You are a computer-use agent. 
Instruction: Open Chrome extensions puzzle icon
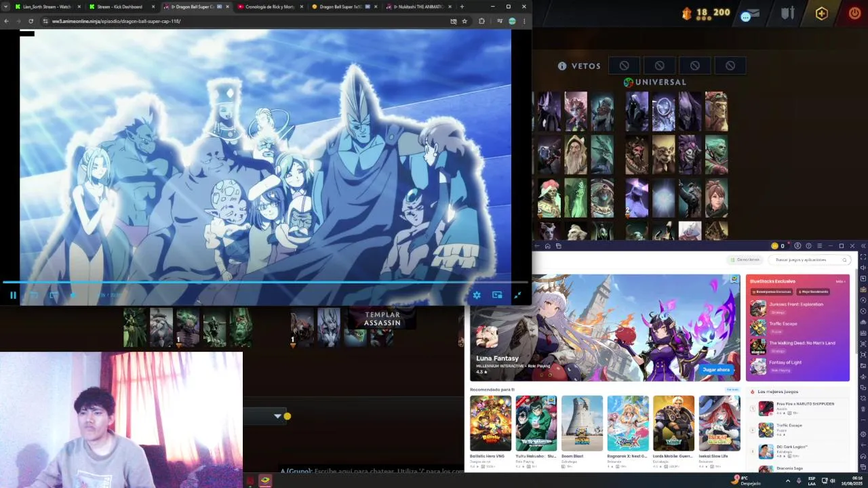tap(481, 21)
